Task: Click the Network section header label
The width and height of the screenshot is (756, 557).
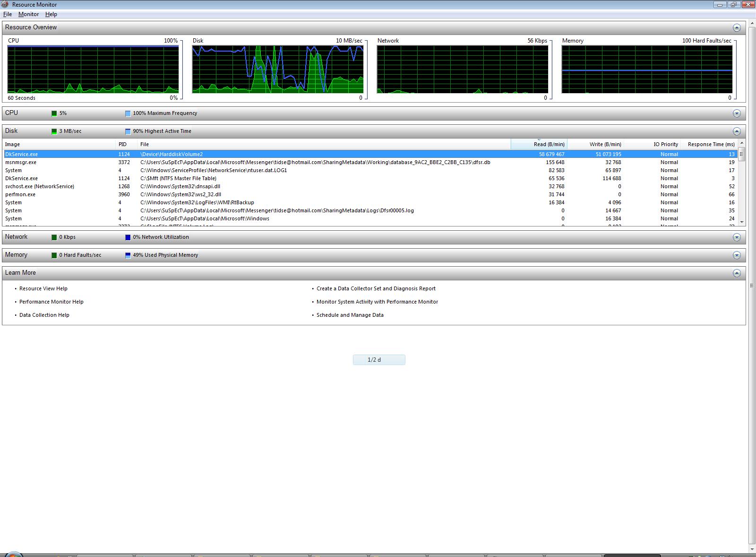Action: pos(16,237)
